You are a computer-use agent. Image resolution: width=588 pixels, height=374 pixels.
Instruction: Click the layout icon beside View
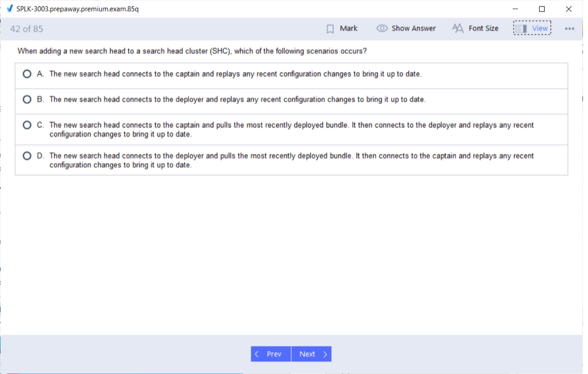pos(522,29)
